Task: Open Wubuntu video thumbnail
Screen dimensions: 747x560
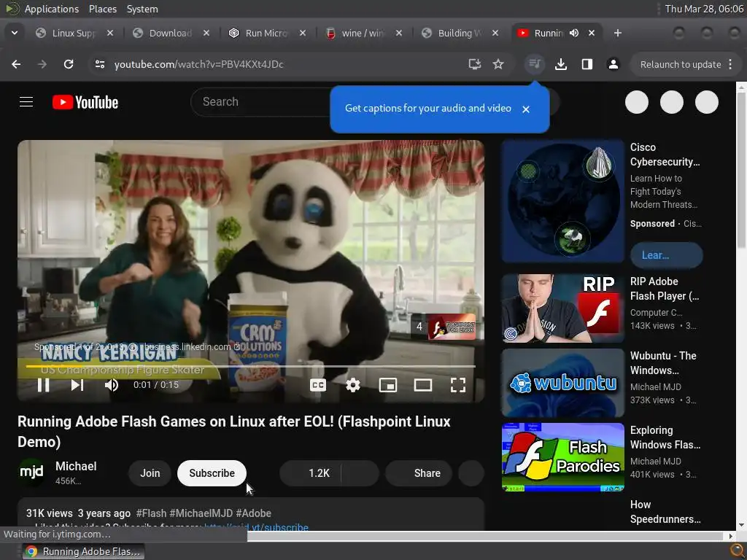Action: (x=562, y=382)
